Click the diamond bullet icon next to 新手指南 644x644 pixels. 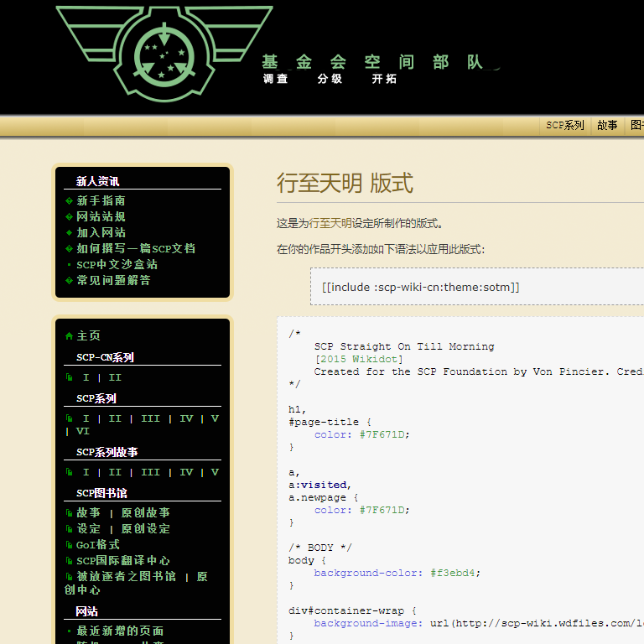point(69,201)
